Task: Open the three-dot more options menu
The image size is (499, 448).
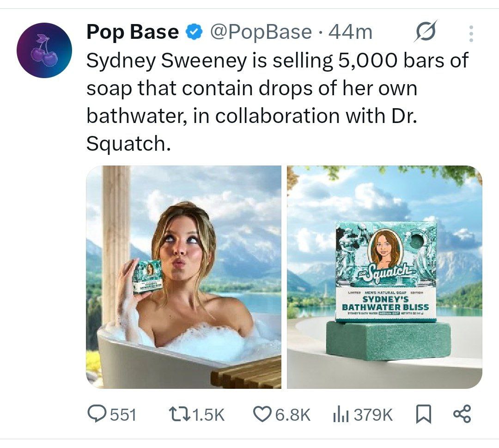Action: pyautogui.click(x=470, y=34)
